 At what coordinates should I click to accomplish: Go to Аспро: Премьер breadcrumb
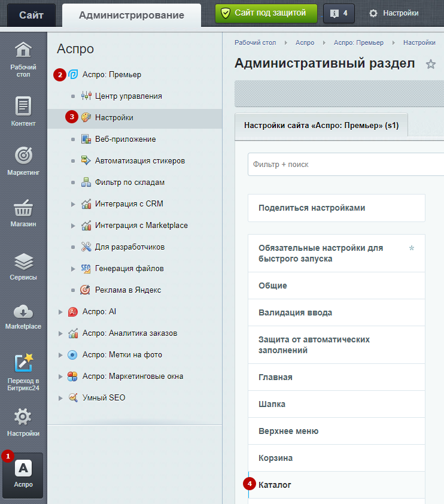pos(358,42)
